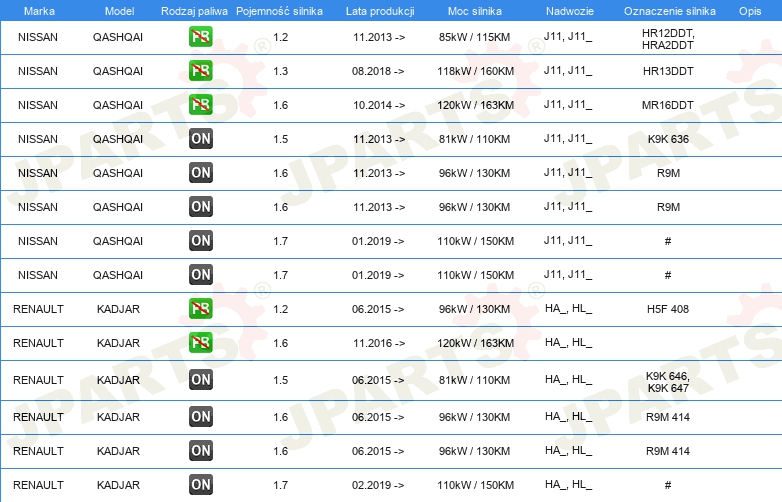
Task: Click engine code H5F 408
Action: click(668, 309)
